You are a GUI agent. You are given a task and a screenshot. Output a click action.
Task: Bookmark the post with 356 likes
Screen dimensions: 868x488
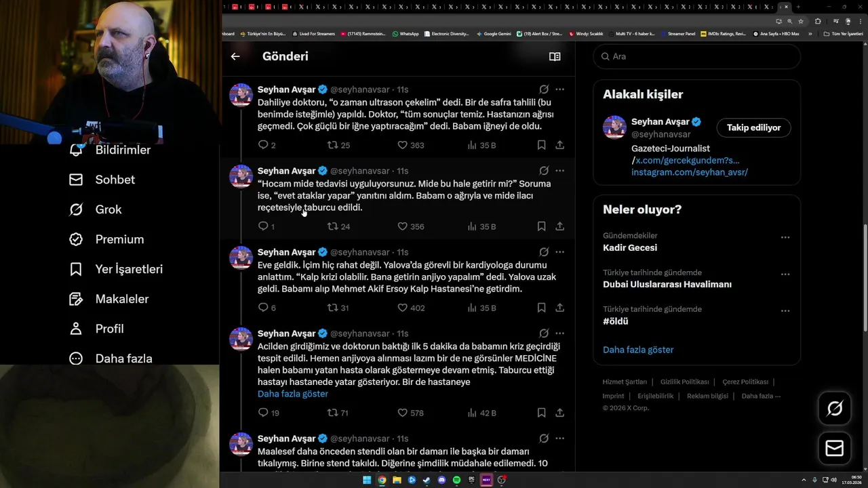[541, 226]
